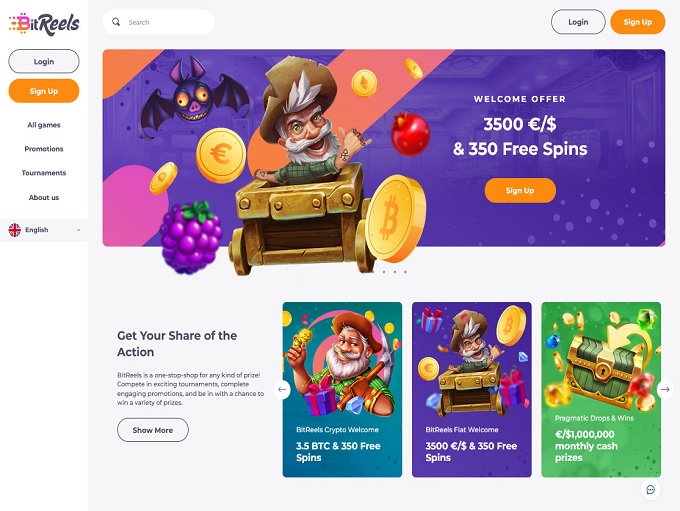The width and height of the screenshot is (680, 511).
Task: Click the sidebar Login button
Action: click(44, 61)
